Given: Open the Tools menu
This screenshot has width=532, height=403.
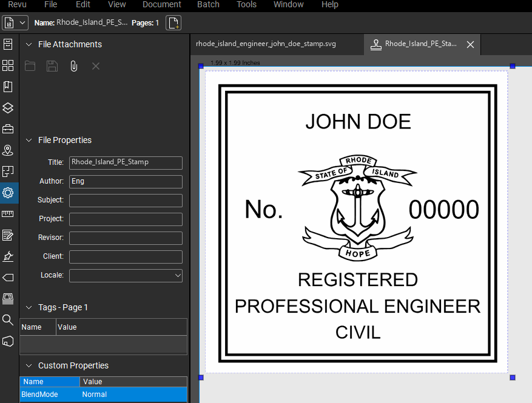Looking at the screenshot, I should coord(246,4).
